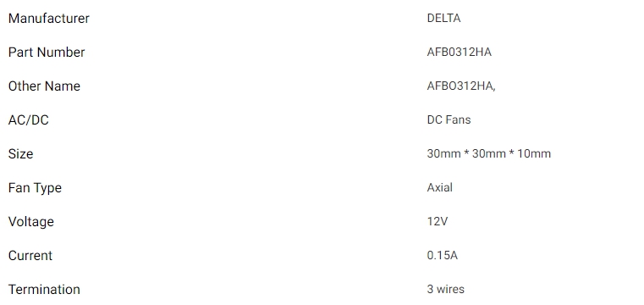Select the DELTA manufacturer value
The width and height of the screenshot is (644, 305).
click(x=443, y=18)
